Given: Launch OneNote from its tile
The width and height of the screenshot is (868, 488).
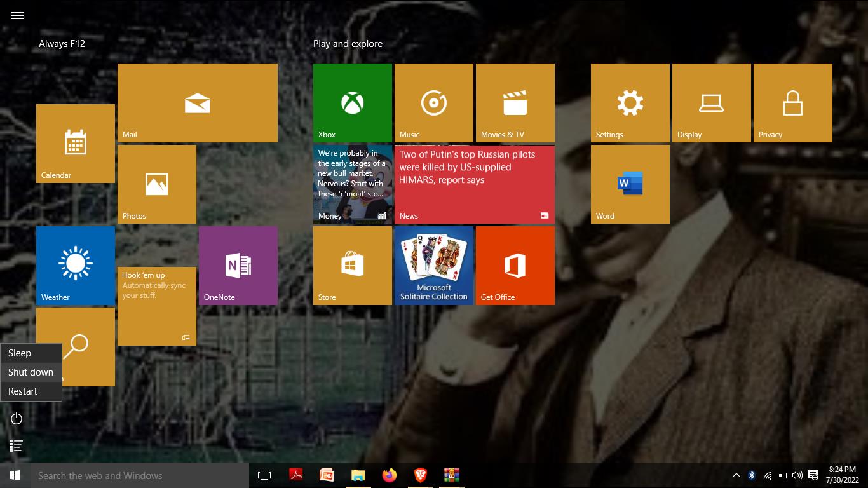Looking at the screenshot, I should 238,266.
